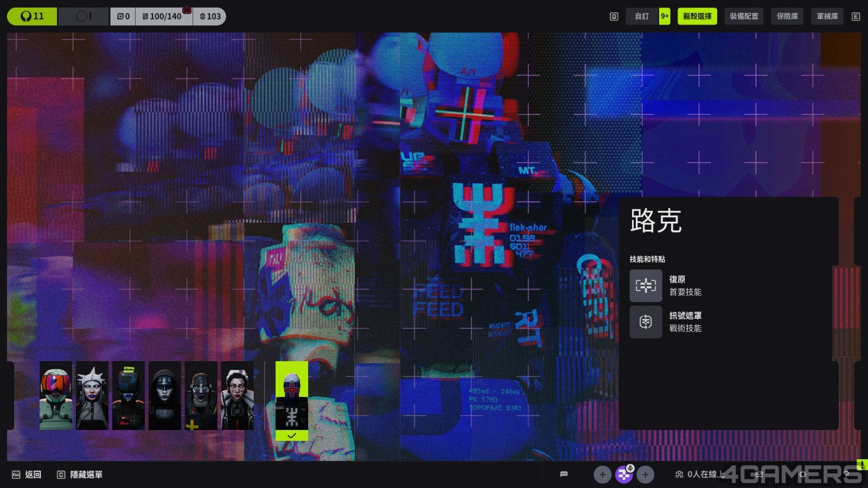The width and height of the screenshot is (868, 488).
Task: Open the 復原 primary skill icon
Action: tap(646, 286)
